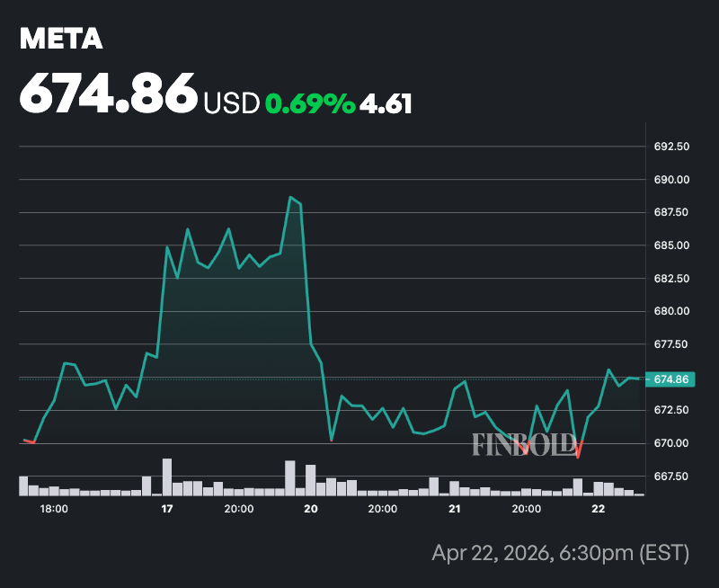Click the FINBOLD watermark logo

click(x=524, y=442)
